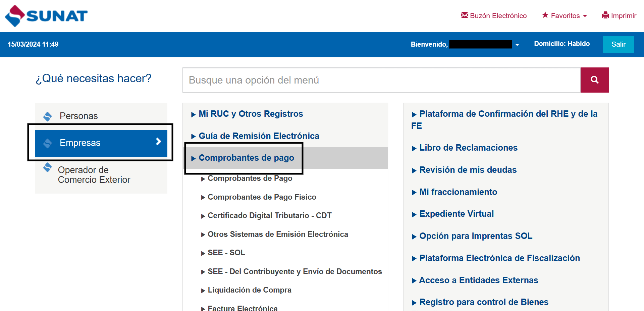Click the magnifying glass search button
Screen dimensions: 644x311
594,80
